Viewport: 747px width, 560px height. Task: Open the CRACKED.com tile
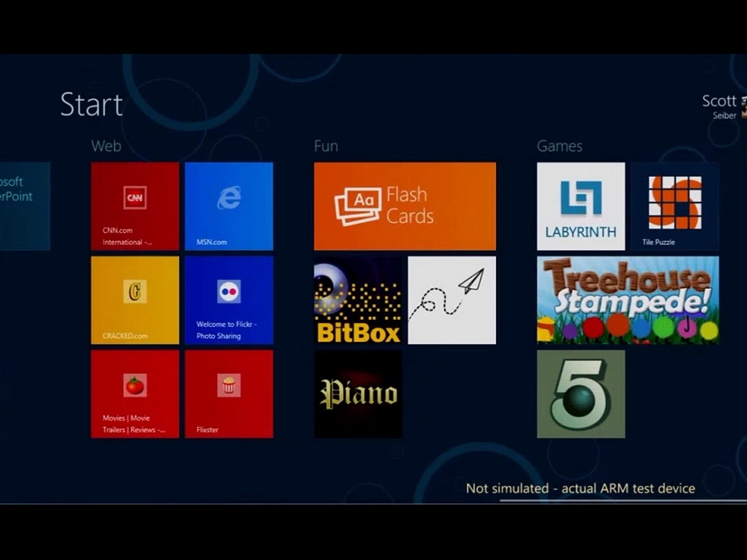135,300
